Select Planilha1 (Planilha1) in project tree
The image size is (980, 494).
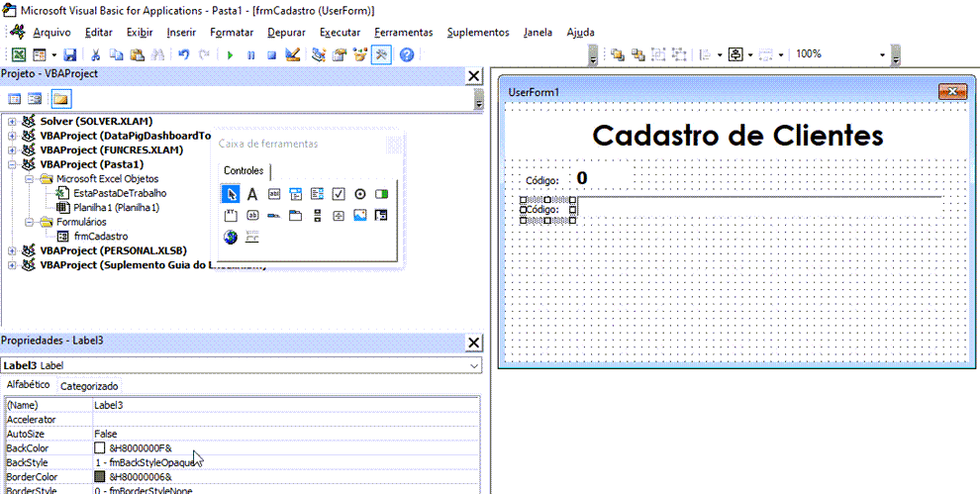click(x=116, y=208)
